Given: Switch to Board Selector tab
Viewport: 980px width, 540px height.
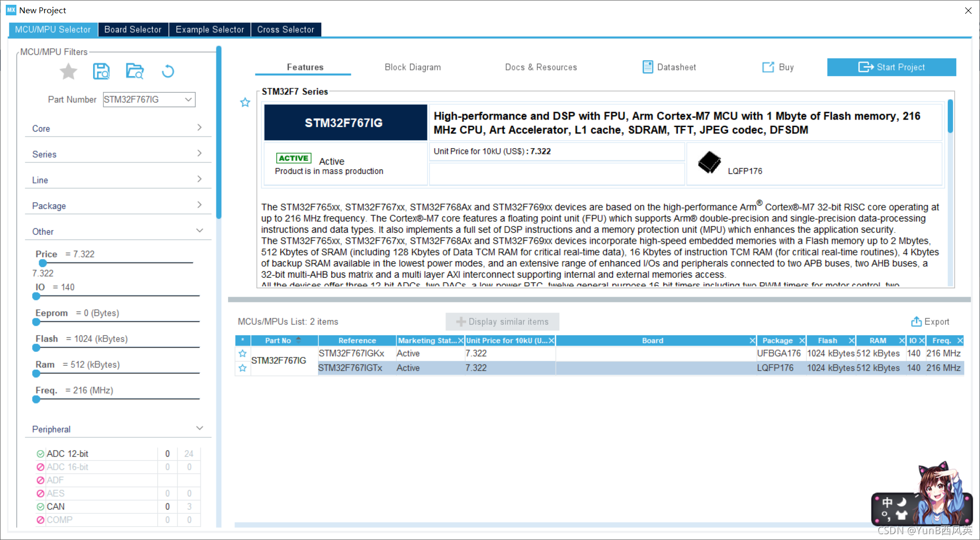Looking at the screenshot, I should 133,30.
